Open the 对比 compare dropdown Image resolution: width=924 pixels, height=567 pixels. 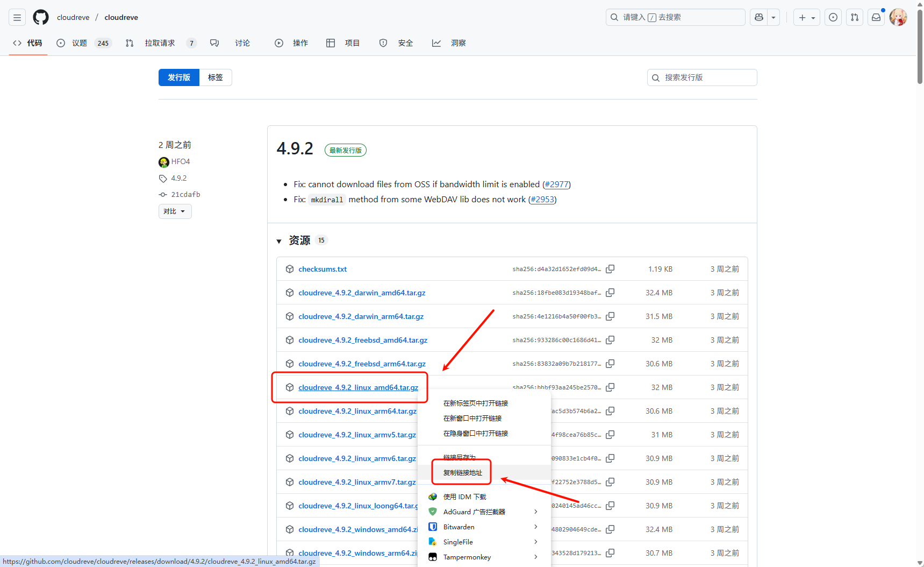point(175,211)
